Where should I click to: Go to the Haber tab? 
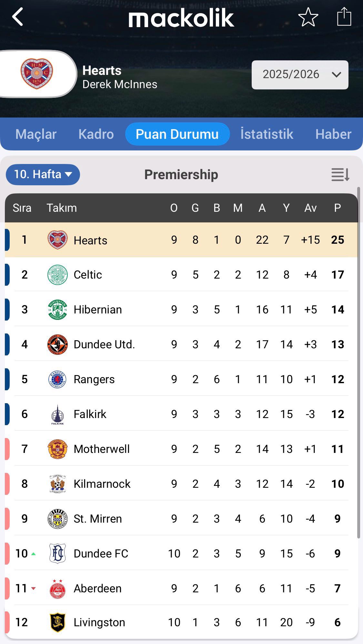tap(333, 134)
